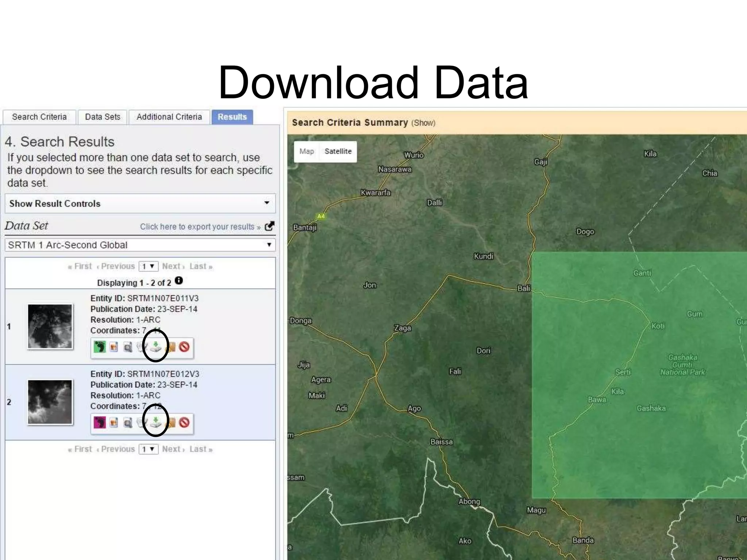This screenshot has height=560, width=747.
Task: Show browse overlay for SRTM1N07E012V3
Action: point(114,423)
